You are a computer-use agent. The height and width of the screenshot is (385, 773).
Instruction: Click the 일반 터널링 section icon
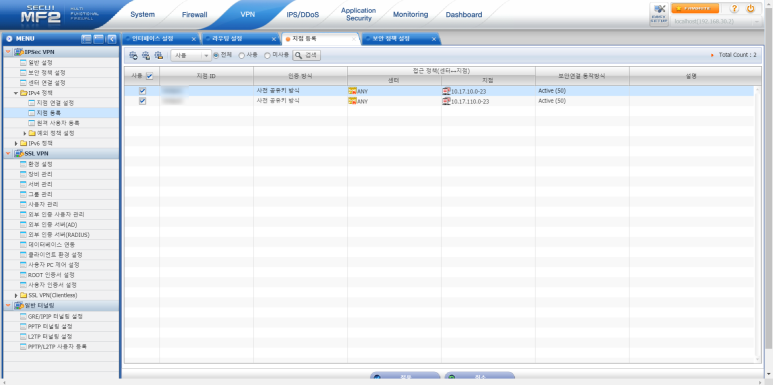[19, 306]
